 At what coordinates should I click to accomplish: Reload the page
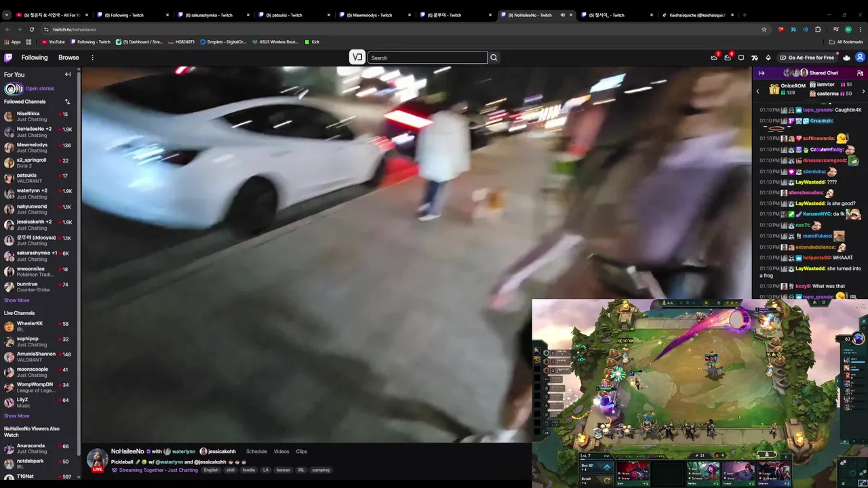(31, 29)
